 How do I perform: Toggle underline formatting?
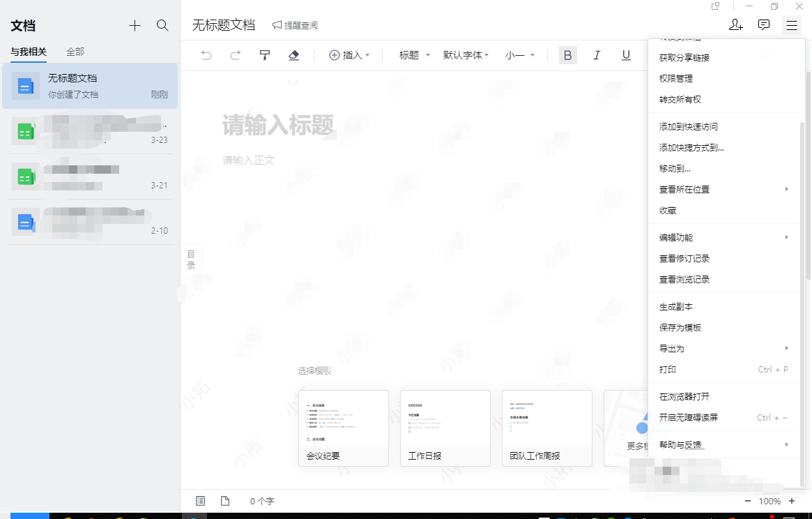[x=626, y=55]
